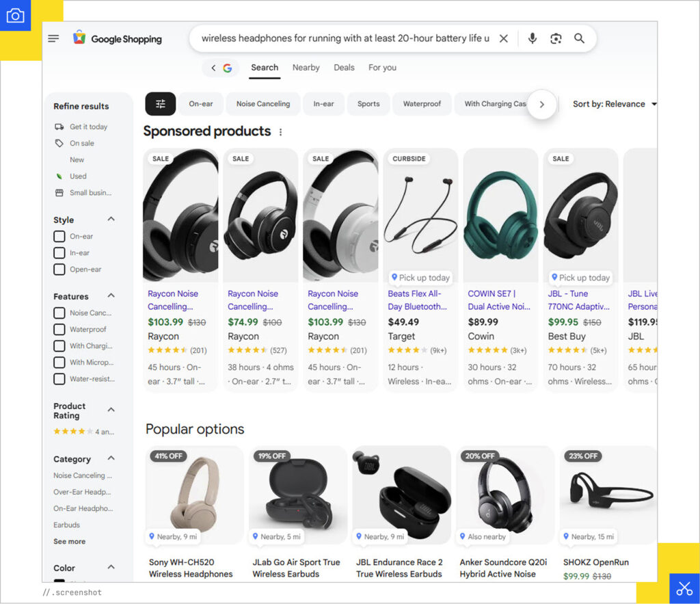700x604 pixels.
Task: Start a voice search with the microphone icon
Action: 533,38
